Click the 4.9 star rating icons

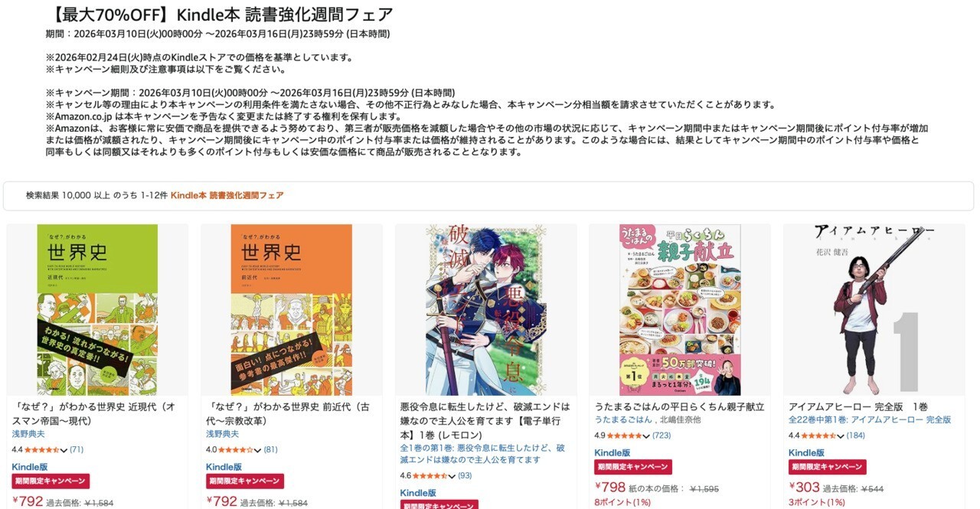(627, 436)
